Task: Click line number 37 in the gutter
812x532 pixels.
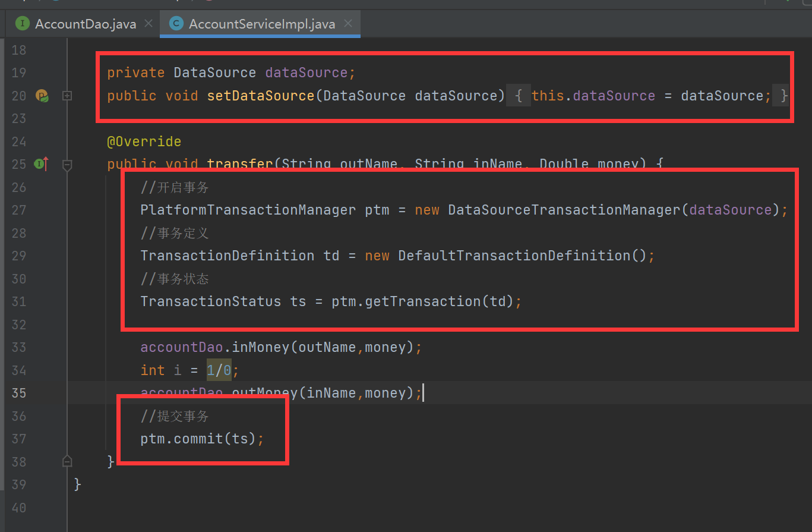Action: (x=19, y=439)
